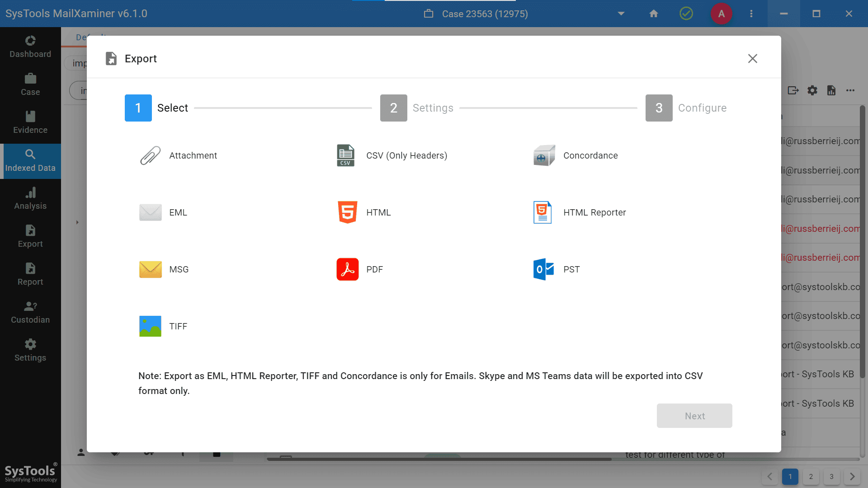This screenshot has width=868, height=488.
Task: Select current page 1 button
Action: click(x=790, y=477)
